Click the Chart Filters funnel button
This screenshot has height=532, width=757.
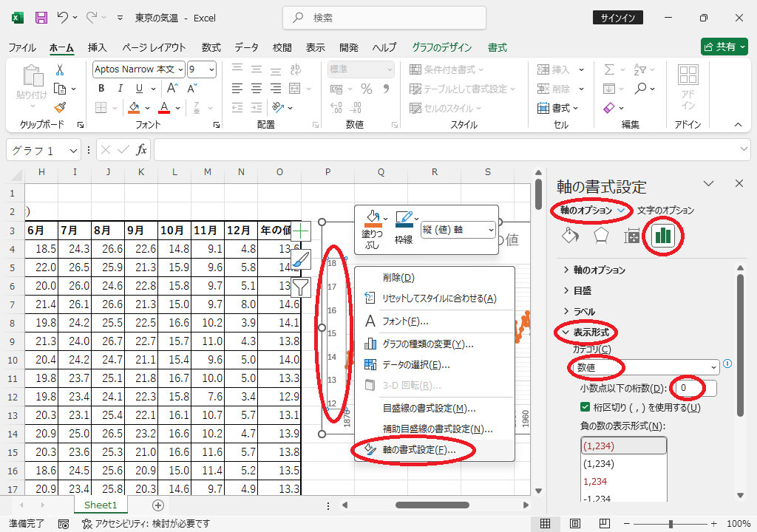point(300,287)
